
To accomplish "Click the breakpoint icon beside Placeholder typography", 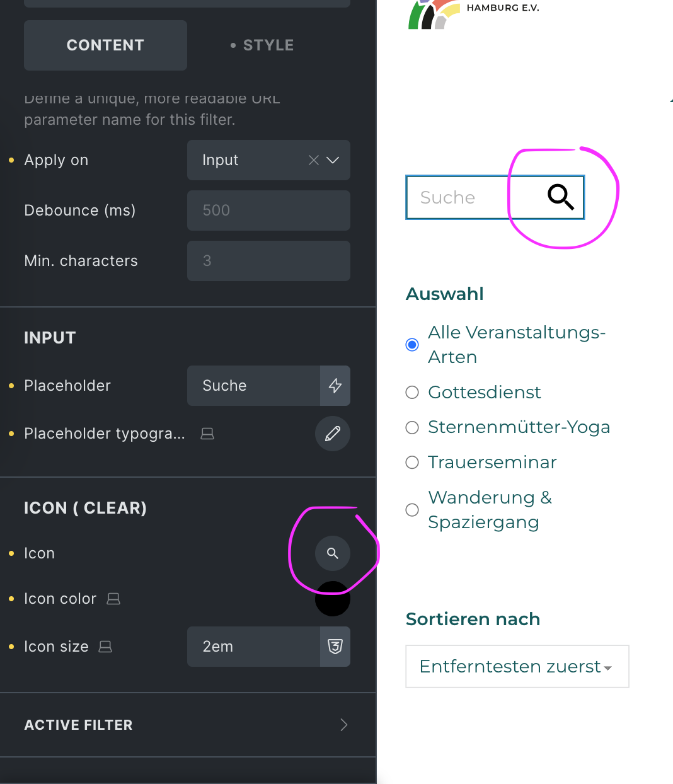I will 207,434.
